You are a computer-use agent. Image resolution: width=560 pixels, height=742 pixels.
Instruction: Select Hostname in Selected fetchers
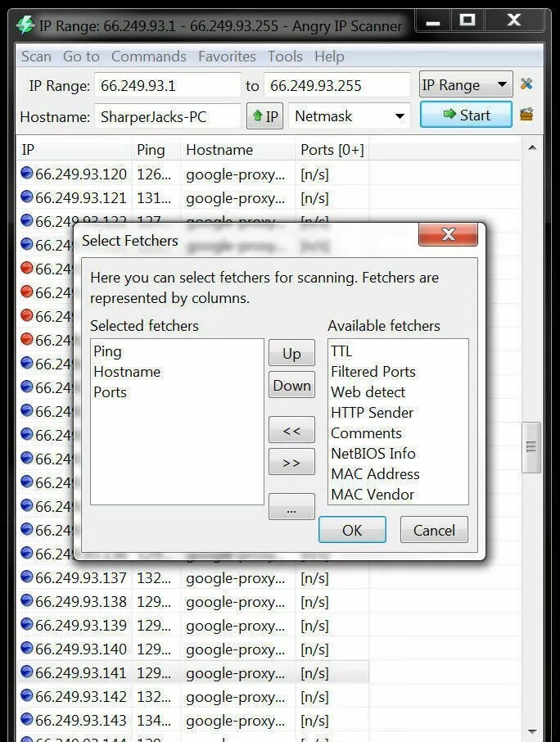coord(127,372)
